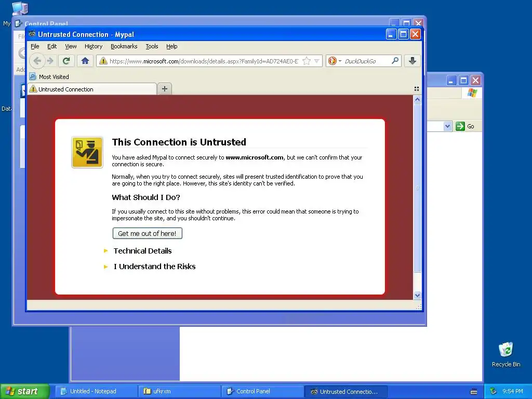Viewport: 532px width, 399px height.
Task: Maximize the Mypal browser window
Action: coord(403,34)
